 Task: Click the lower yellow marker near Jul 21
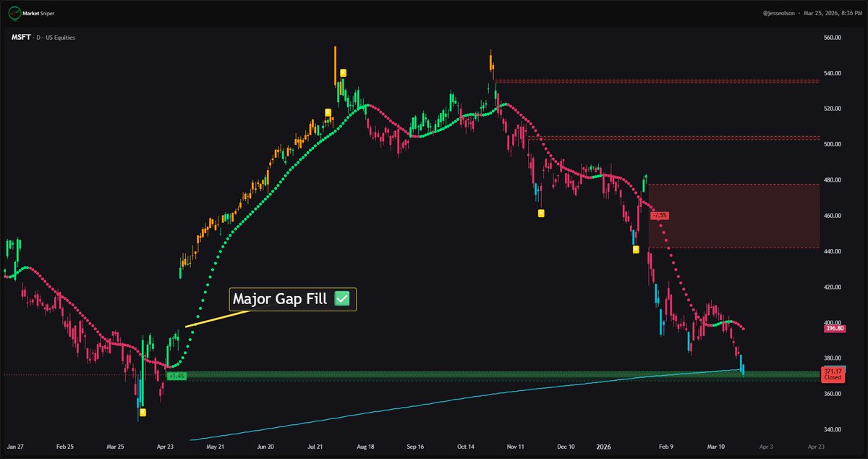[x=327, y=113]
